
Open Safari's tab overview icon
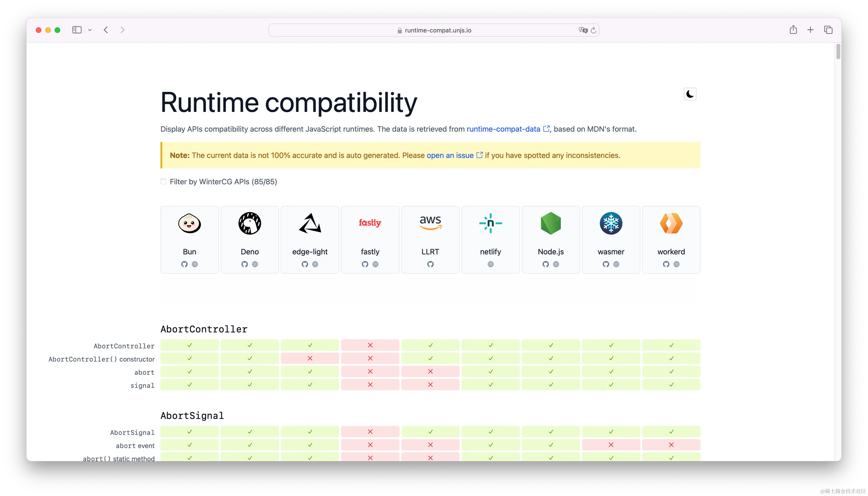click(x=828, y=30)
